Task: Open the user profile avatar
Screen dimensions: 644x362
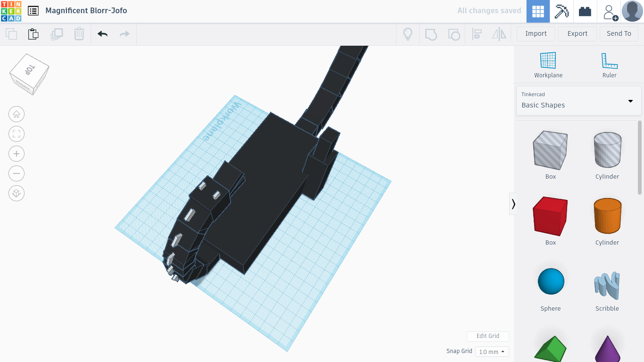Action: pos(632,11)
